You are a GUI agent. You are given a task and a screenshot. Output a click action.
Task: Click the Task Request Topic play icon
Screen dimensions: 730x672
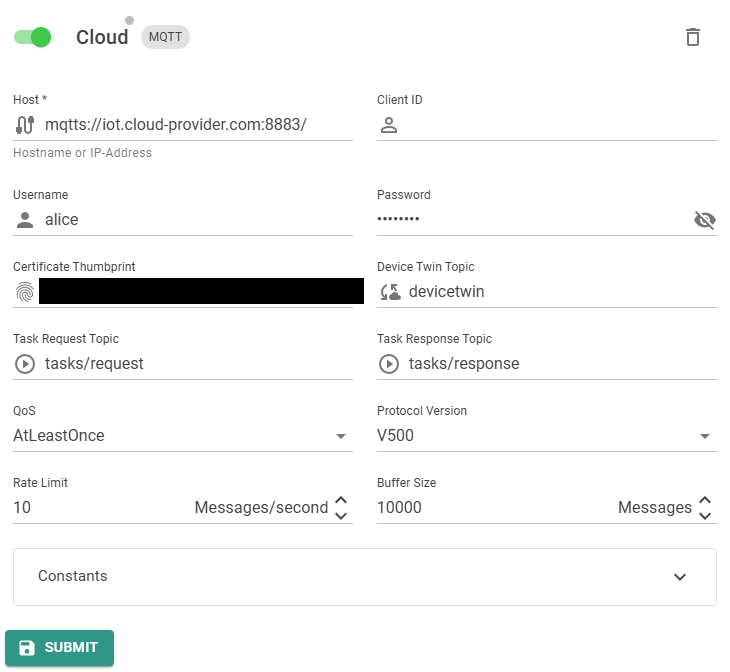25,364
